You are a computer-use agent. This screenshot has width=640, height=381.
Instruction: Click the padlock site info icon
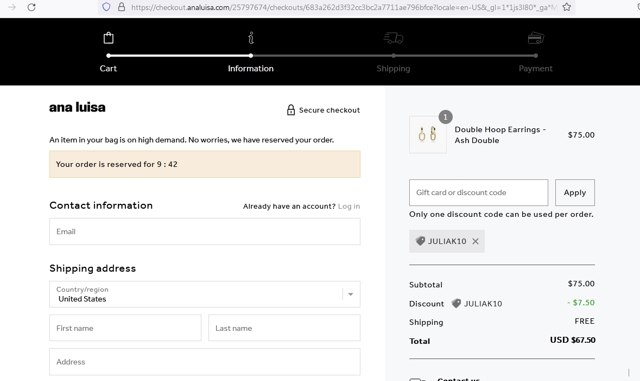point(121,7)
